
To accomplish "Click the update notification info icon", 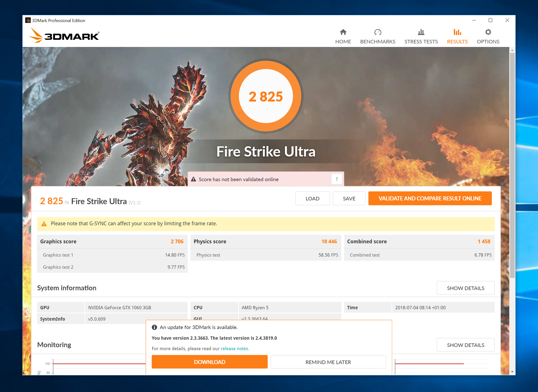I will click(x=154, y=327).
